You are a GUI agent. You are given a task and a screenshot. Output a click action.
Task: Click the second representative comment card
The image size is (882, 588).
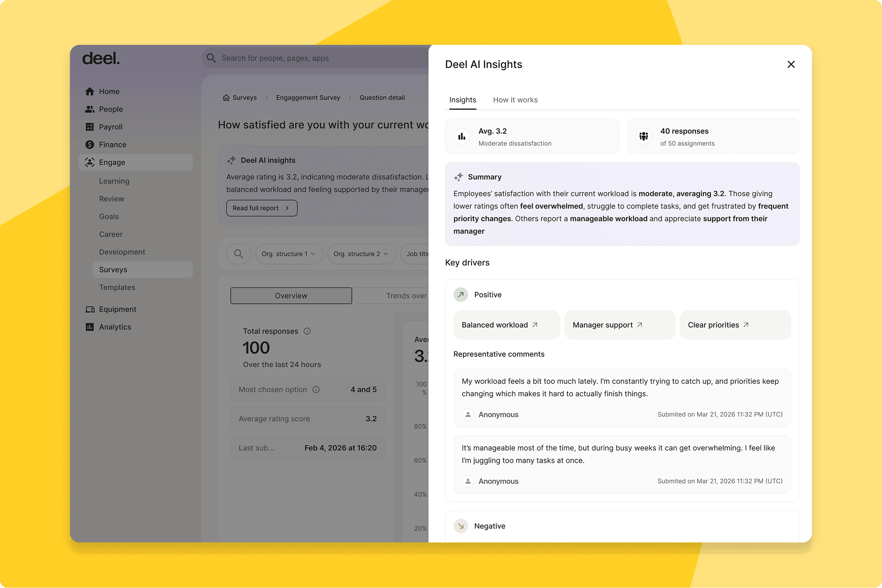[x=622, y=465]
